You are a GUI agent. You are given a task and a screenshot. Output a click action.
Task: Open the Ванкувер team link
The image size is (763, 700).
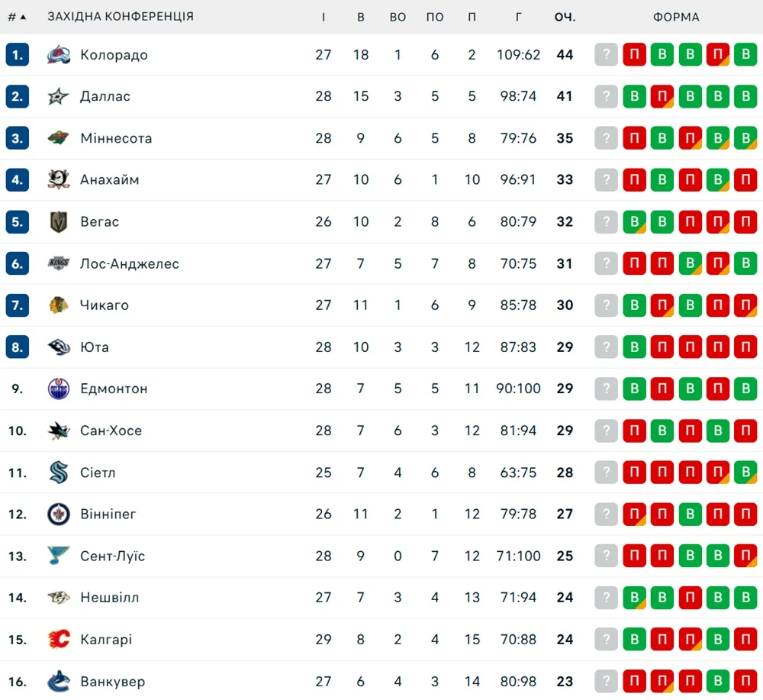pos(112,681)
